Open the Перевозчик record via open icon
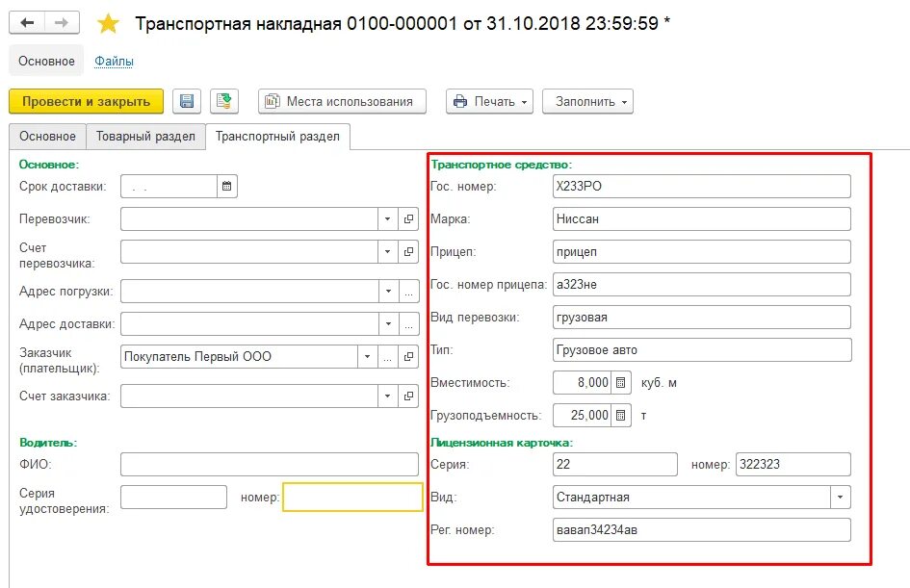 (408, 219)
